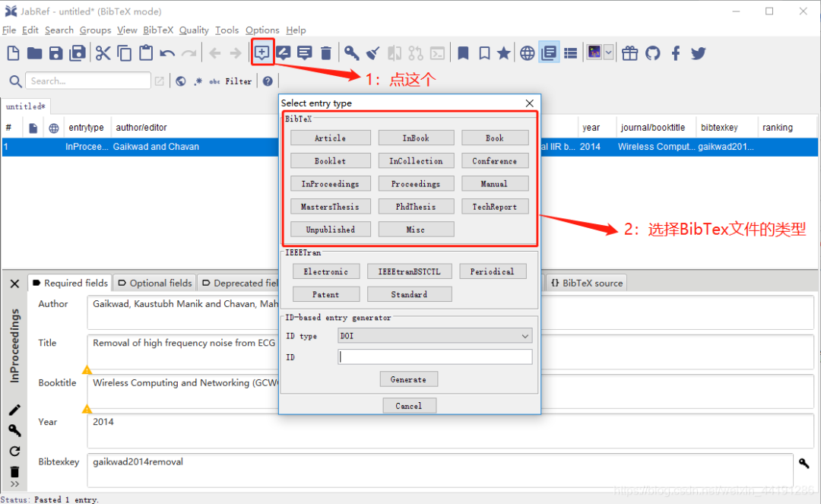Click the Bibtexkey field gaikwad2014removal
This screenshot has height=504, width=821.
click(x=440, y=470)
